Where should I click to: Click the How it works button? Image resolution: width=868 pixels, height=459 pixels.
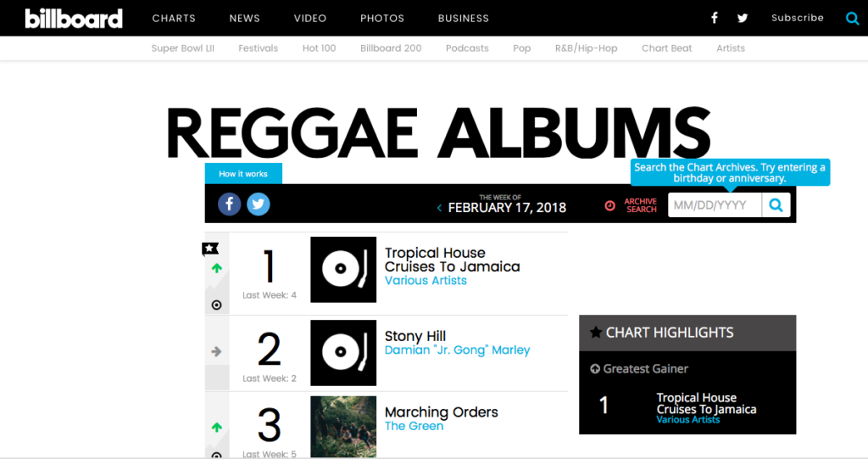pos(243,174)
